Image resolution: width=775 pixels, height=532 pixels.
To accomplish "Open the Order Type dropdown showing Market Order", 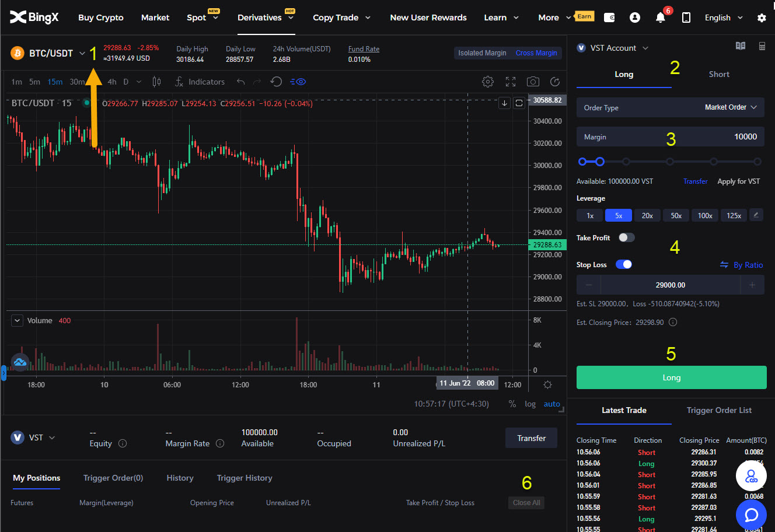I will coord(671,107).
